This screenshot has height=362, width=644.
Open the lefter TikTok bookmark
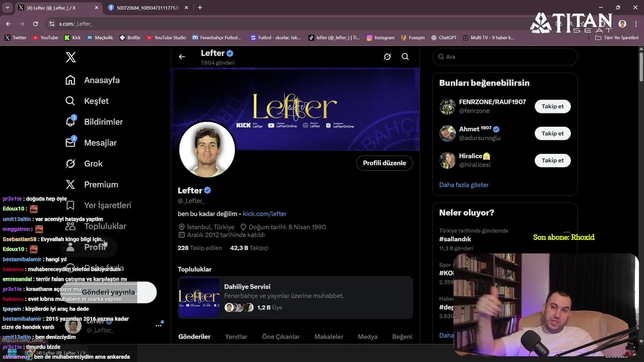(334, 38)
